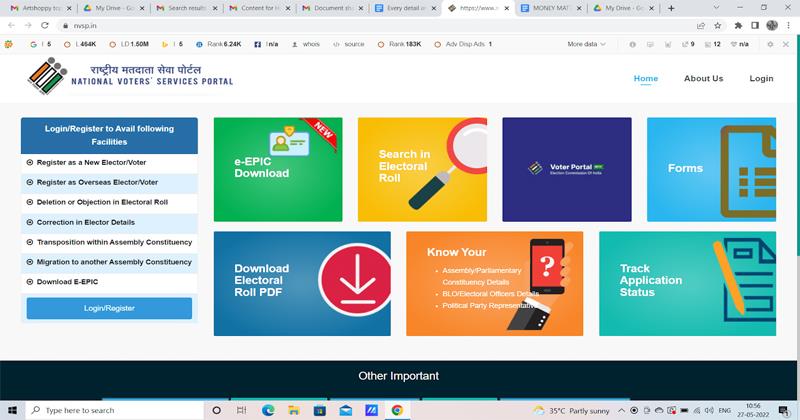Image resolution: width=800 pixels, height=420 pixels.
Task: Click the Facebook icon in SEO toolbar
Action: pos(258,44)
